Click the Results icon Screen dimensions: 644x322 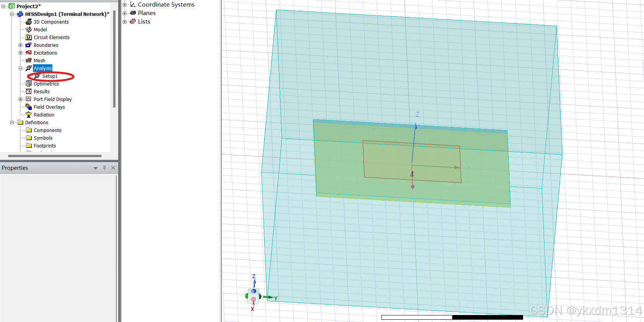tap(29, 91)
